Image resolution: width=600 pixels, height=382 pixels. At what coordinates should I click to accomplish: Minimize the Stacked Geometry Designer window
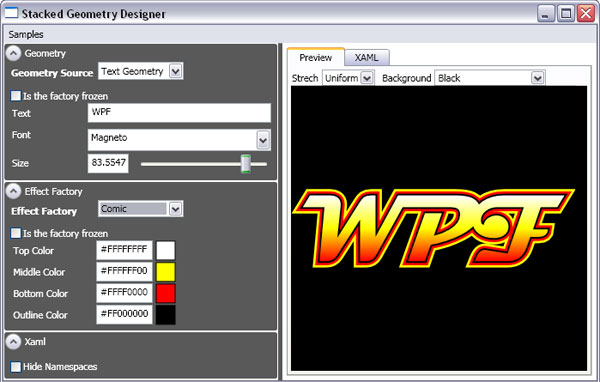(546, 14)
